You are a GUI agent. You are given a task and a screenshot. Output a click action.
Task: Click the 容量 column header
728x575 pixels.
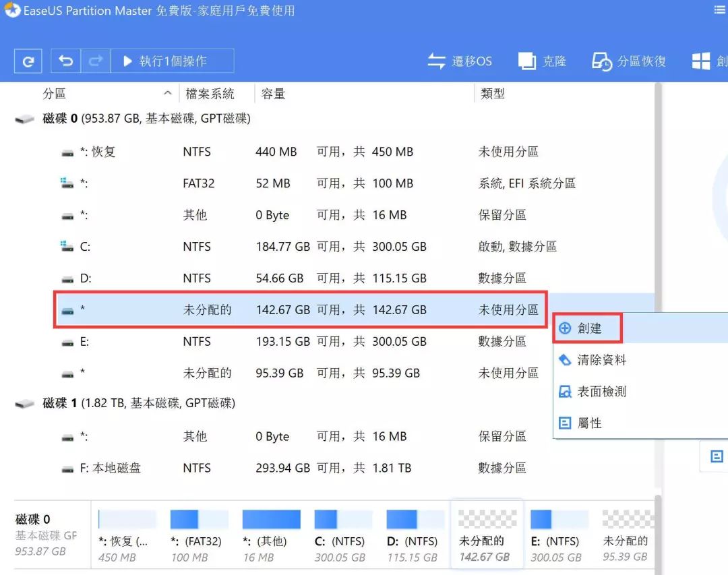click(x=273, y=94)
